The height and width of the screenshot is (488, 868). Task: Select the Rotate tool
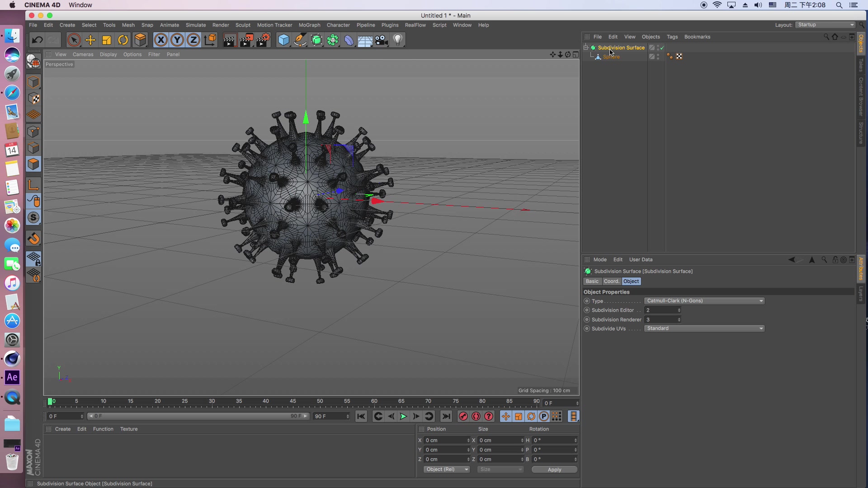[123, 40]
